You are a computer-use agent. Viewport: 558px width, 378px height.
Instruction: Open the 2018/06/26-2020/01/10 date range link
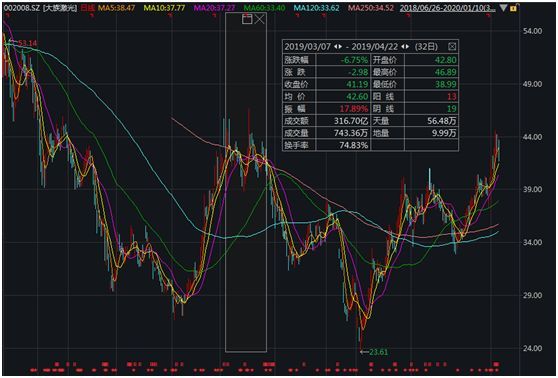tap(447, 7)
